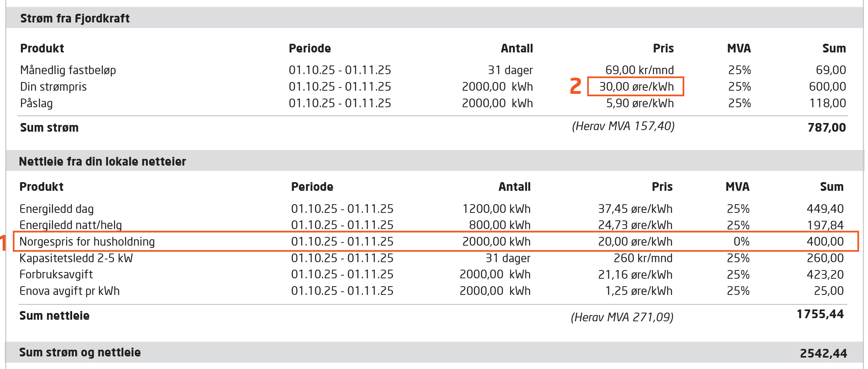The width and height of the screenshot is (868, 369).
Task: Click the highlighted 30,00 øre/kWh price
Action: 636,86
